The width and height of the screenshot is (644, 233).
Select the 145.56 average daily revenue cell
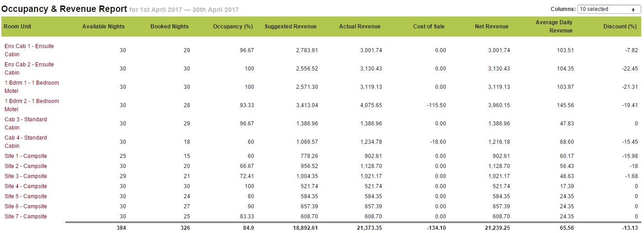[x=566, y=105]
